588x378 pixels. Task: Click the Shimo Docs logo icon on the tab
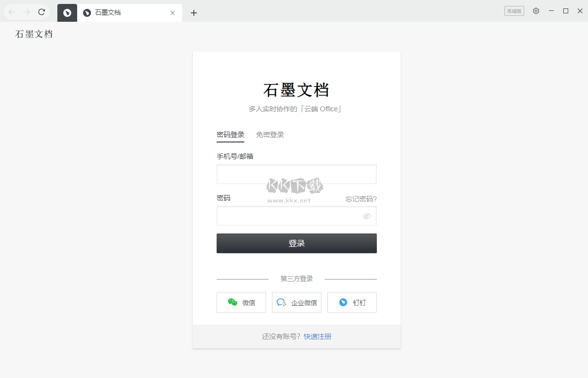coord(86,12)
